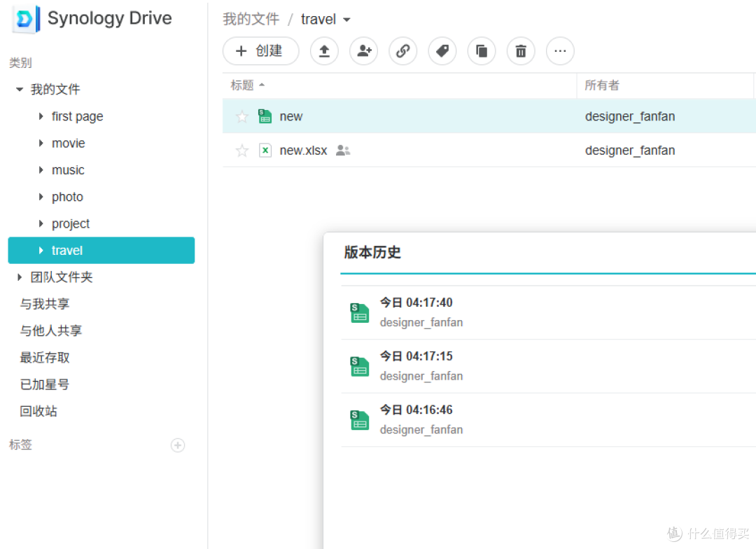The height and width of the screenshot is (549, 756).
Task: Expand the photo folder arrow
Action: tap(41, 197)
